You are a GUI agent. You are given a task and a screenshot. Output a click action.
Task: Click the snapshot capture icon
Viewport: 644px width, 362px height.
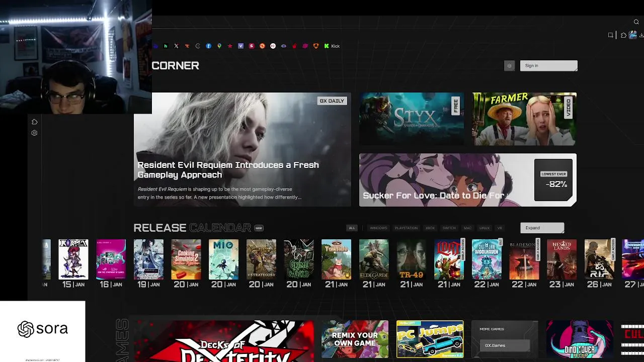pyautogui.click(x=610, y=35)
